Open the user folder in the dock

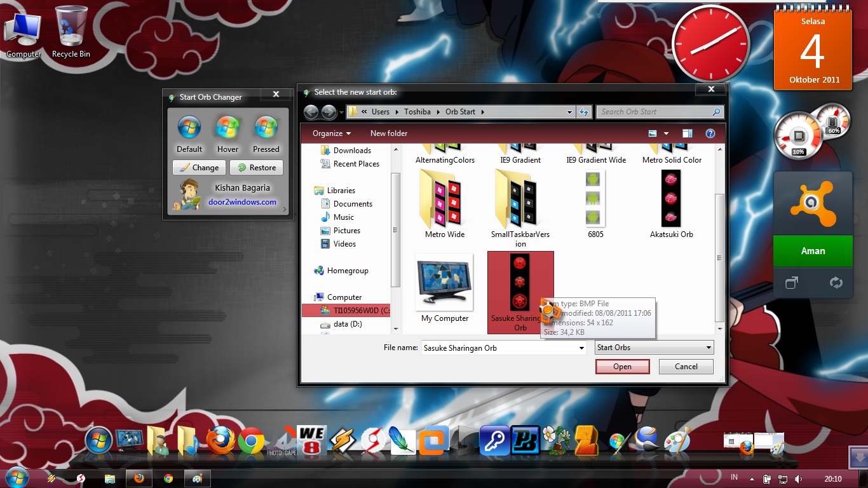(158, 440)
